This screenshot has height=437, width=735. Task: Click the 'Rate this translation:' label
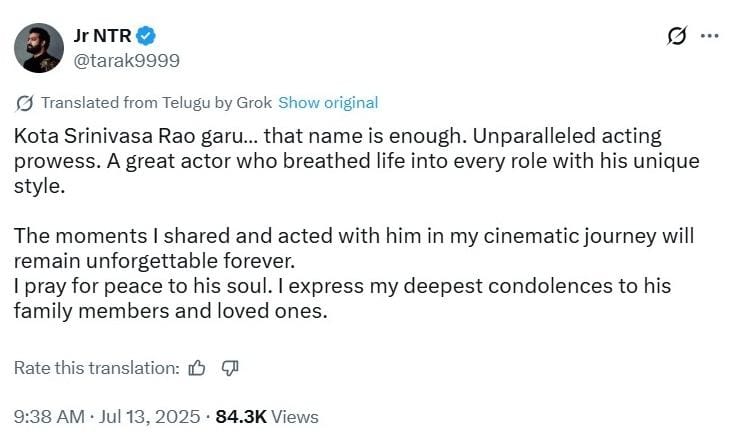pos(97,368)
